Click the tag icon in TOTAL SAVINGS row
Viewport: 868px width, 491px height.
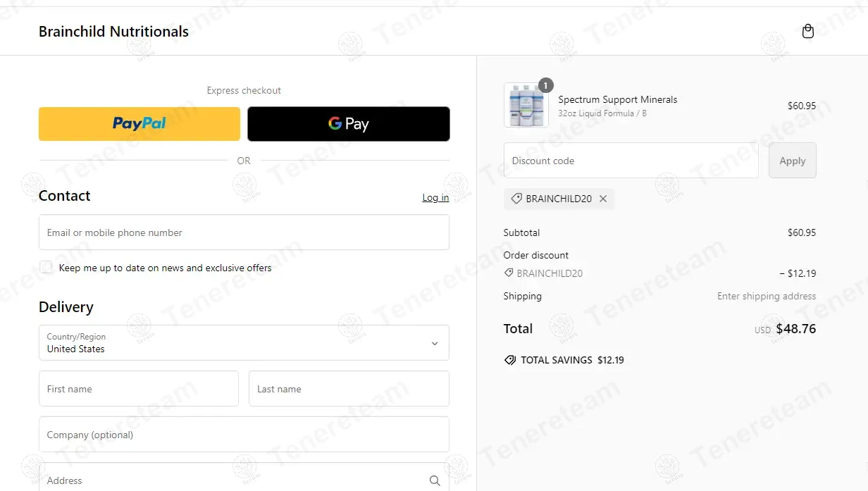[510, 360]
